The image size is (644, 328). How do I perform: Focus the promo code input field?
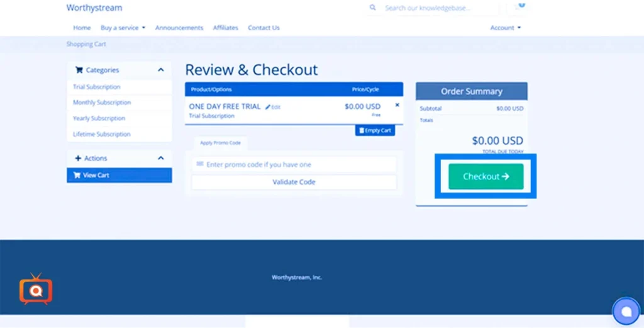(294, 164)
